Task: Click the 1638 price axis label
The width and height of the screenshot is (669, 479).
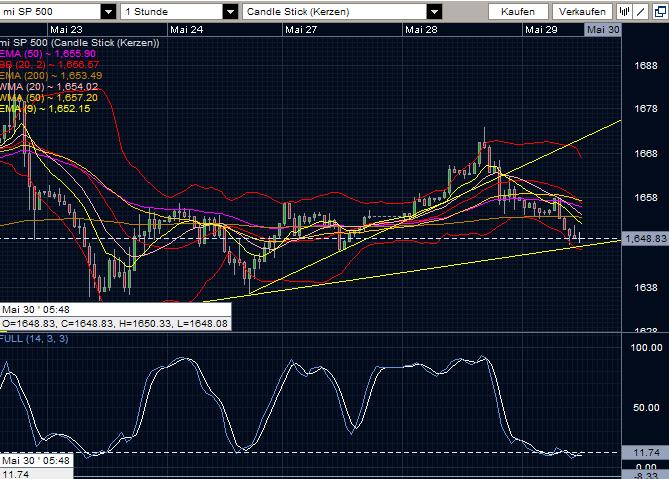Action: 646,288
